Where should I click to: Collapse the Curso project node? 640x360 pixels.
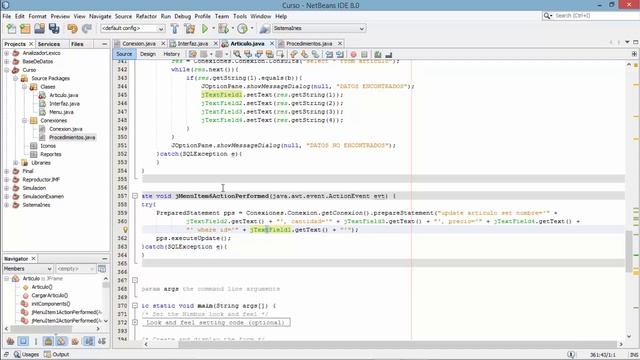click(7, 70)
